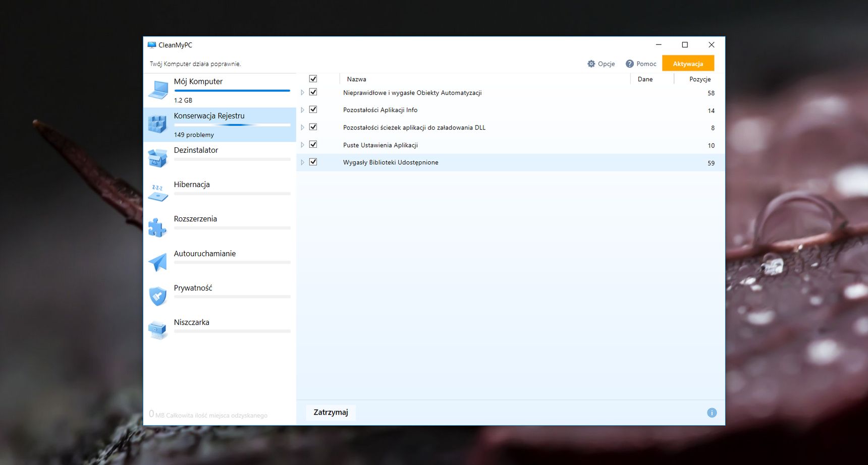Click Konserwacja Rejestru scanning progress bar
Screen dimensions: 868x465
pyautogui.click(x=232, y=125)
